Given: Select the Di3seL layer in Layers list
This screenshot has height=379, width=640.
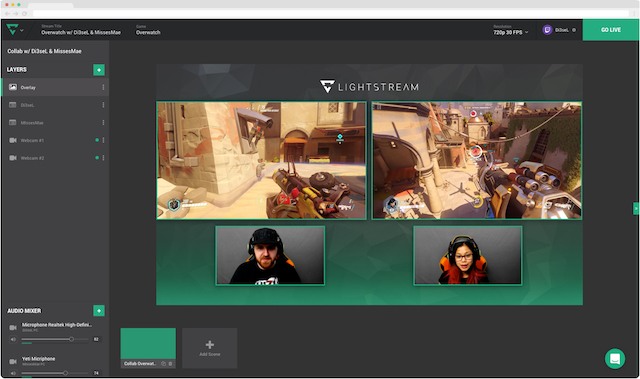Looking at the screenshot, I should pyautogui.click(x=56, y=105).
